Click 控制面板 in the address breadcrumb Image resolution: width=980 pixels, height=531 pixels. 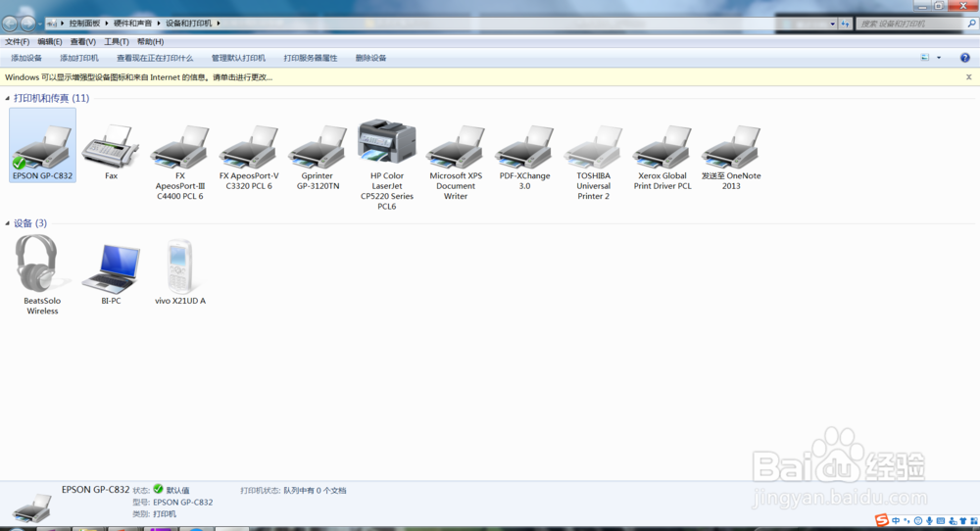pyautogui.click(x=84, y=24)
